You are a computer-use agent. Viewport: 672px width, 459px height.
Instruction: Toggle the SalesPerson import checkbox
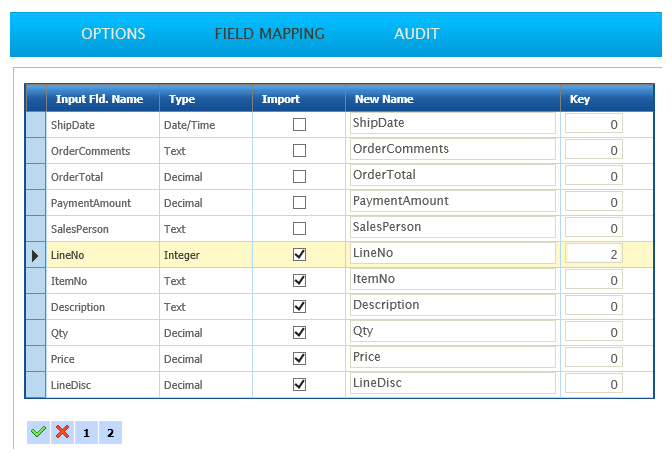coord(299,229)
